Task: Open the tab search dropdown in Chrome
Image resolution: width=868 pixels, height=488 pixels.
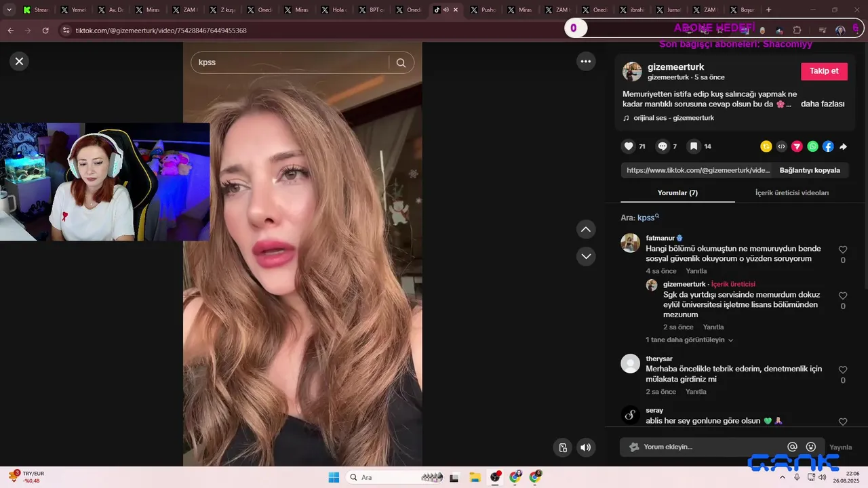Action: [x=9, y=10]
